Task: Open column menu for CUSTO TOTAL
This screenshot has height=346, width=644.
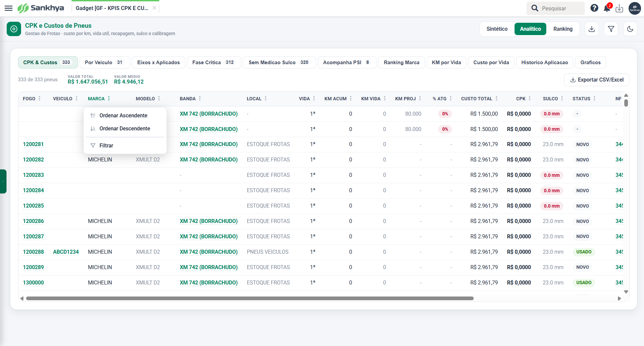Action: click(x=496, y=99)
